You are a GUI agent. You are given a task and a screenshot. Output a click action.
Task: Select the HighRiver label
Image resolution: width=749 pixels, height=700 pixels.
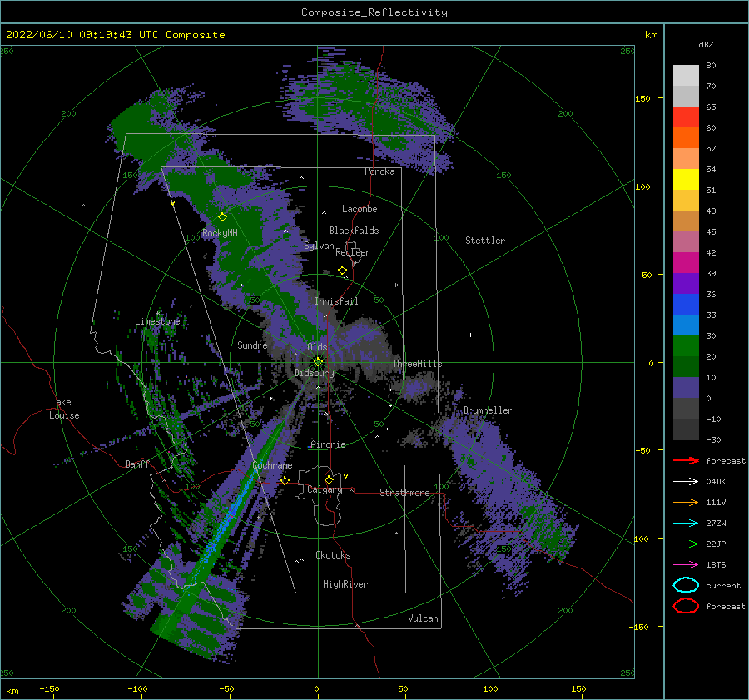[345, 584]
